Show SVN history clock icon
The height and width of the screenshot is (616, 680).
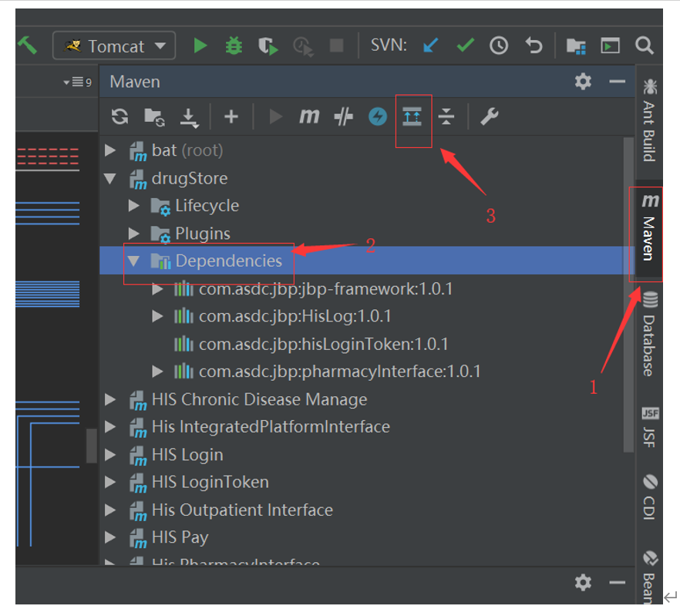pos(499,45)
